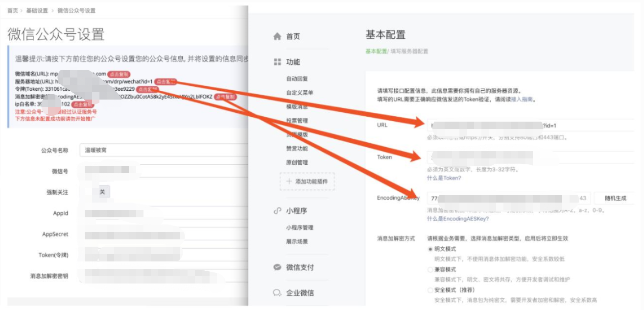Screen dimensions: 644x310
Task: Go to 基础设置 in left breadcrumb
Action: coord(37,10)
